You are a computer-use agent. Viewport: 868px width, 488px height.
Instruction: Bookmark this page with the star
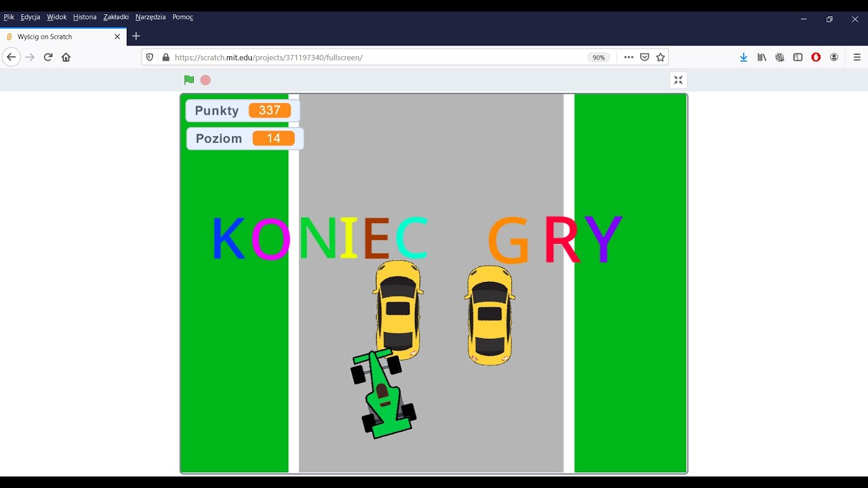(660, 58)
